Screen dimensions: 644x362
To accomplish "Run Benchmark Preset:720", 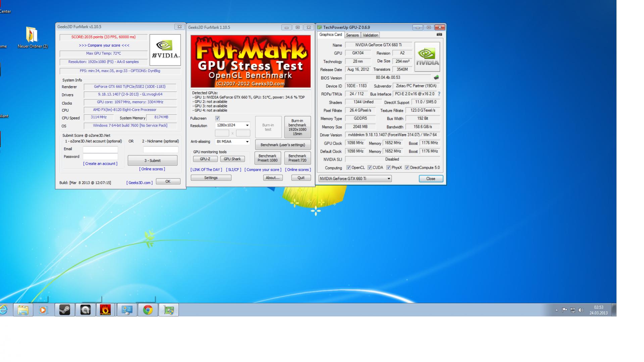I will click(x=297, y=158).
